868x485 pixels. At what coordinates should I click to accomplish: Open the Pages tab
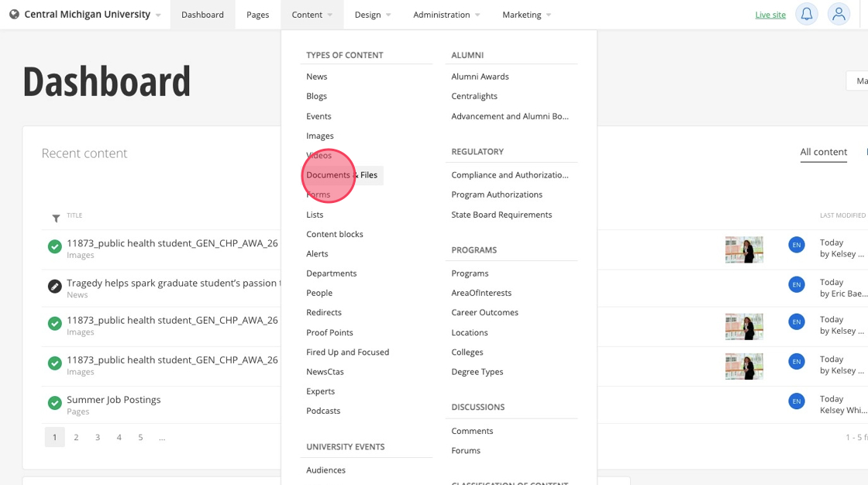(x=257, y=15)
